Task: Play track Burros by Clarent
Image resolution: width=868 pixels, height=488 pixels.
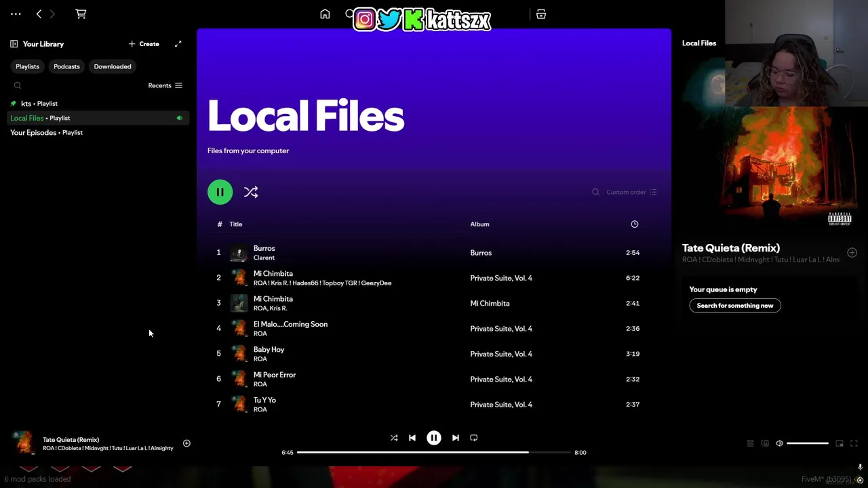Action: [x=434, y=253]
